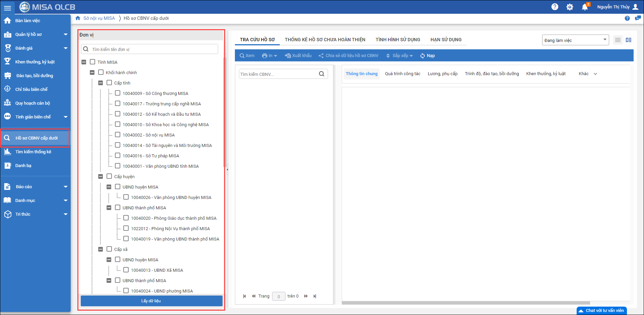Tick the Sở Tư pháp MISA checkbox
Viewport: 644px width, 315px height.
tap(118, 155)
